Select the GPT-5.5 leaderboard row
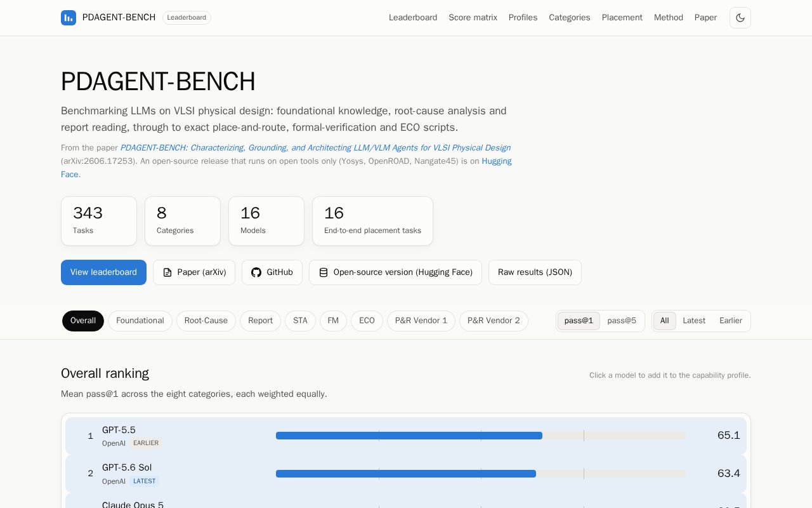Screen dimensions: 812x508 click(406, 436)
